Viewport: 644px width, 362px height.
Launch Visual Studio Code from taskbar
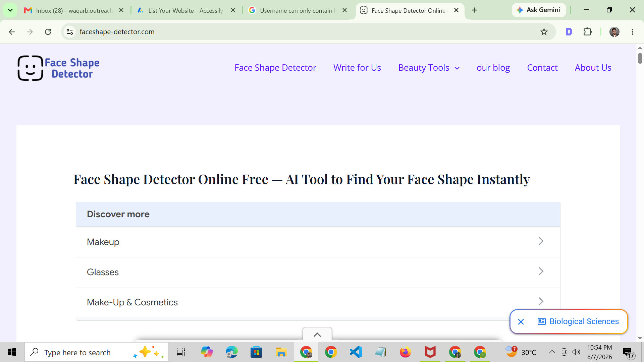pos(356,352)
